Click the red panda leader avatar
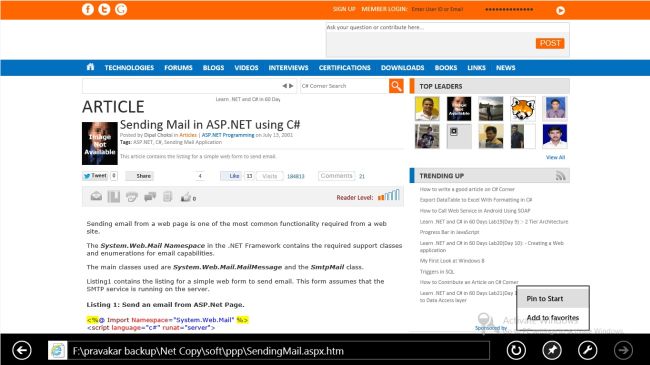This screenshot has height=365, width=650. pyautogui.click(x=522, y=109)
